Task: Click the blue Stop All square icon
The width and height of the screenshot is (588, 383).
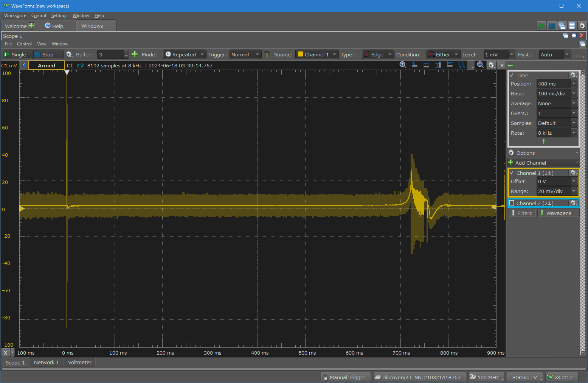Action: (552, 26)
